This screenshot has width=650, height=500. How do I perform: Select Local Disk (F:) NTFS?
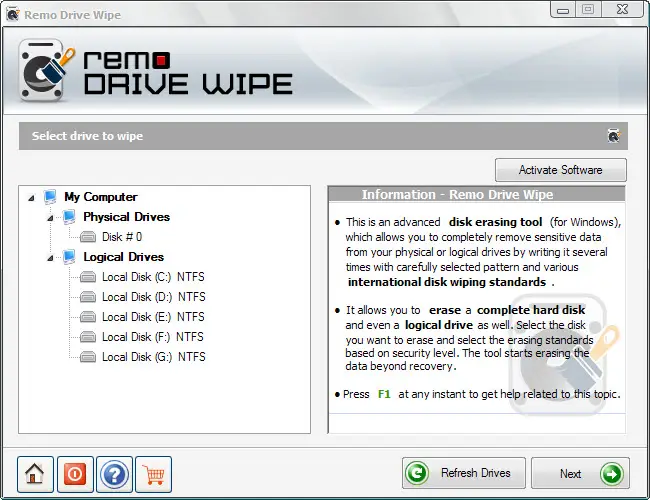(x=153, y=336)
